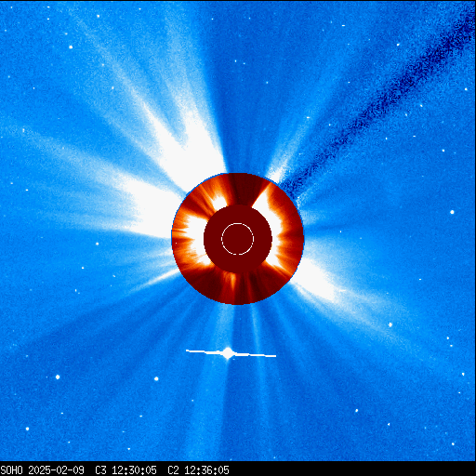476x476 pixels.
Task: Click the C2 12:36:05 timestamp
Action: pyautogui.click(x=198, y=470)
